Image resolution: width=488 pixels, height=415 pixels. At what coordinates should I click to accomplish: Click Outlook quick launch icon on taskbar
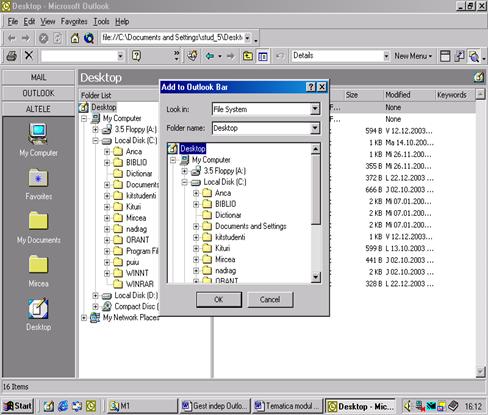click(x=91, y=406)
